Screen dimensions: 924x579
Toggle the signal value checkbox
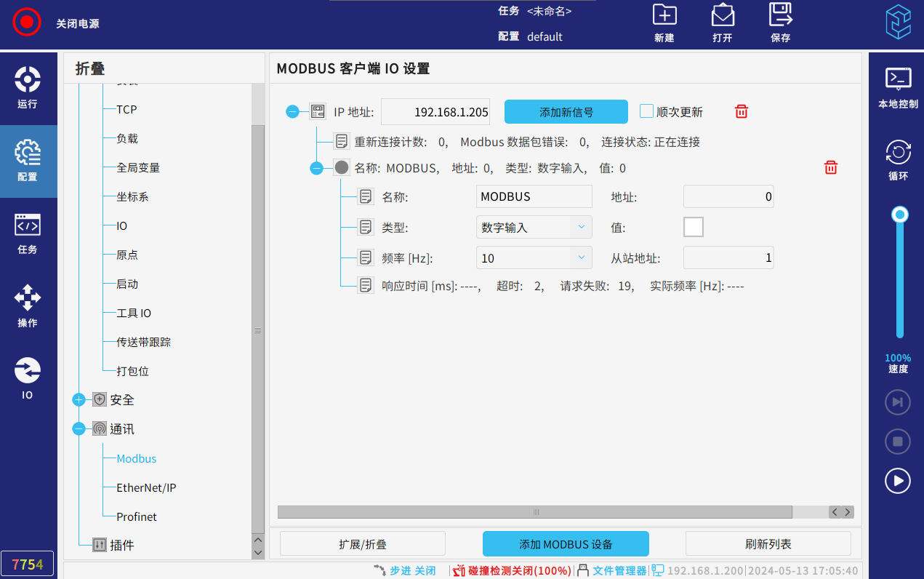(693, 227)
